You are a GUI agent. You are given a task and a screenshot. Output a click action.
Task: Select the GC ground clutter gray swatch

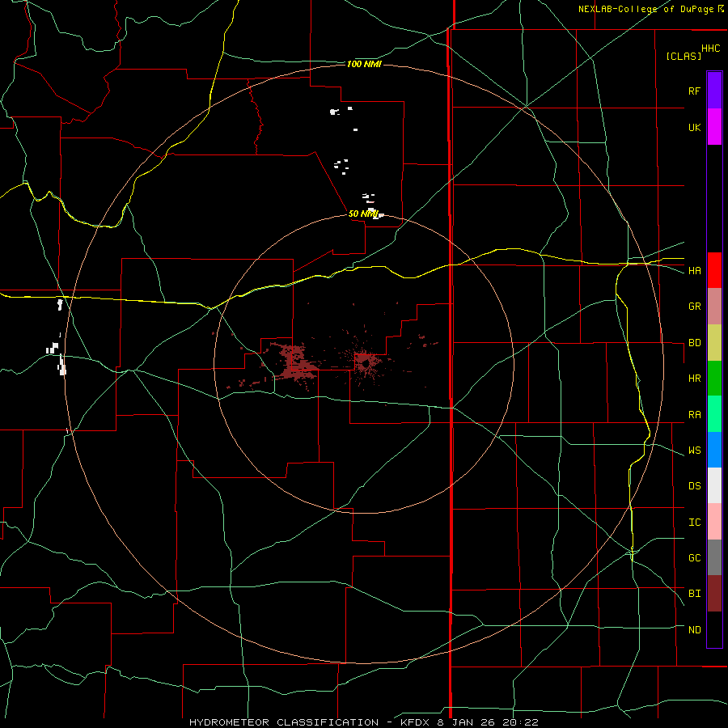[714, 557]
